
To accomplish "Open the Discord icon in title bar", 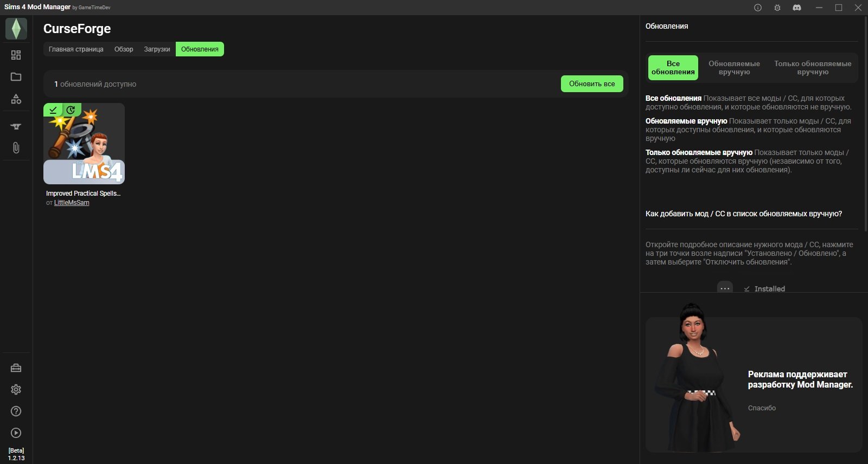I will pyautogui.click(x=797, y=8).
